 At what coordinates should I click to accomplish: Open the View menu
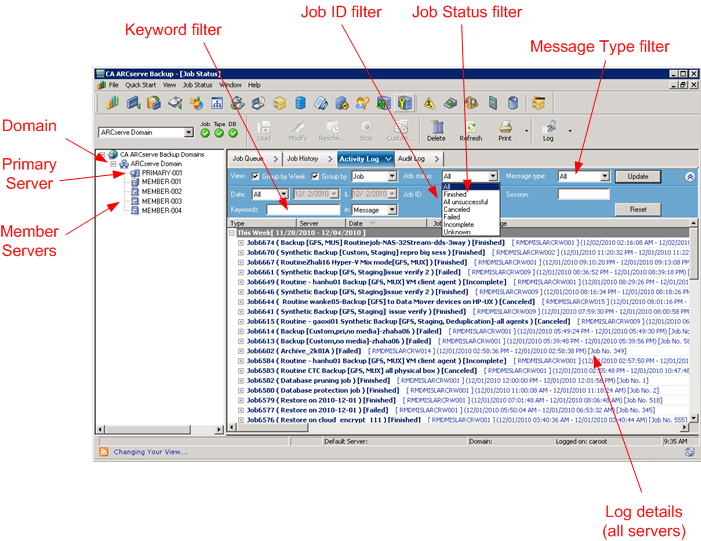[x=169, y=85]
